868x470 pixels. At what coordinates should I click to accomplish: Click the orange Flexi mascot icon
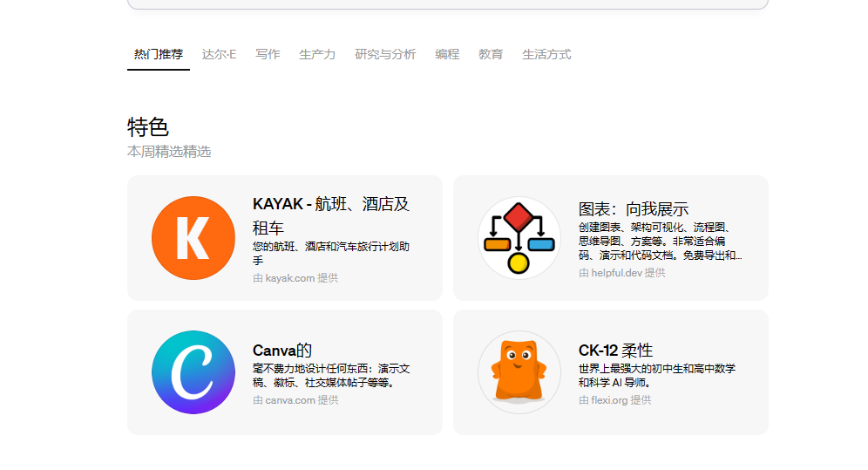point(519,372)
